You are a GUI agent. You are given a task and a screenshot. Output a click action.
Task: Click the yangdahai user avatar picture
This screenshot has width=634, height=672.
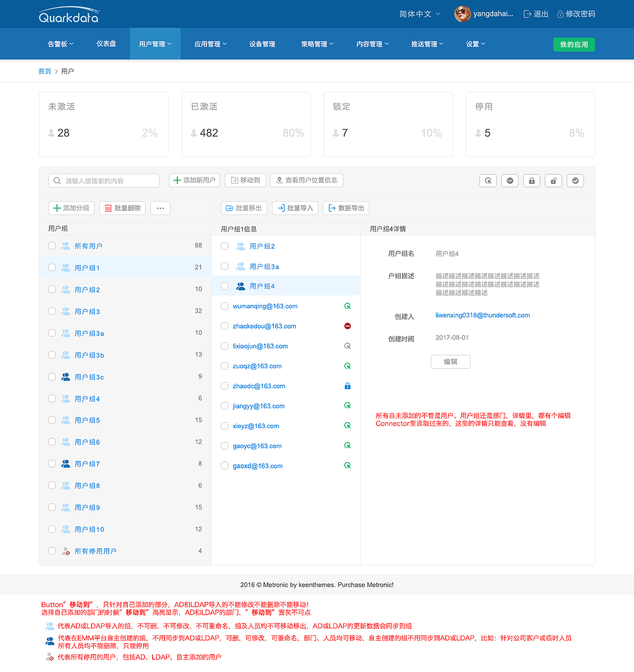[x=462, y=14]
